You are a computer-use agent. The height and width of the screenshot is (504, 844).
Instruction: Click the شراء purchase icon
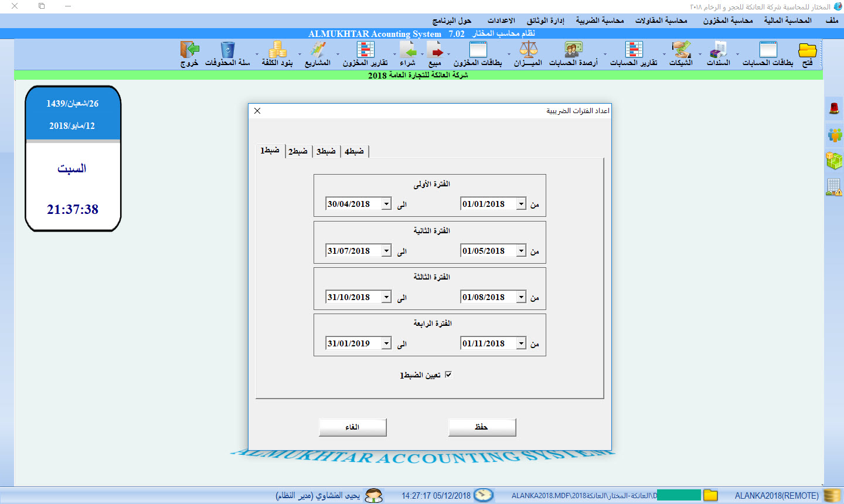coord(407,50)
